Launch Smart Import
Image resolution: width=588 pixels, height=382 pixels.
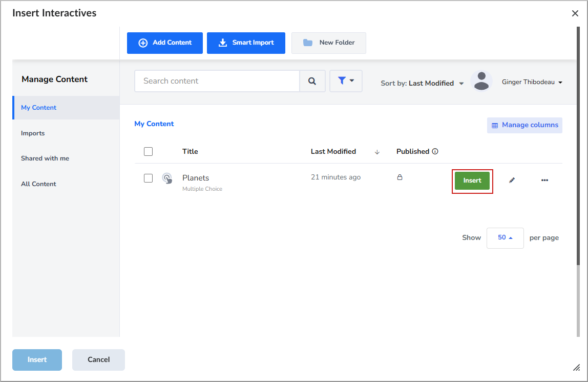(246, 43)
